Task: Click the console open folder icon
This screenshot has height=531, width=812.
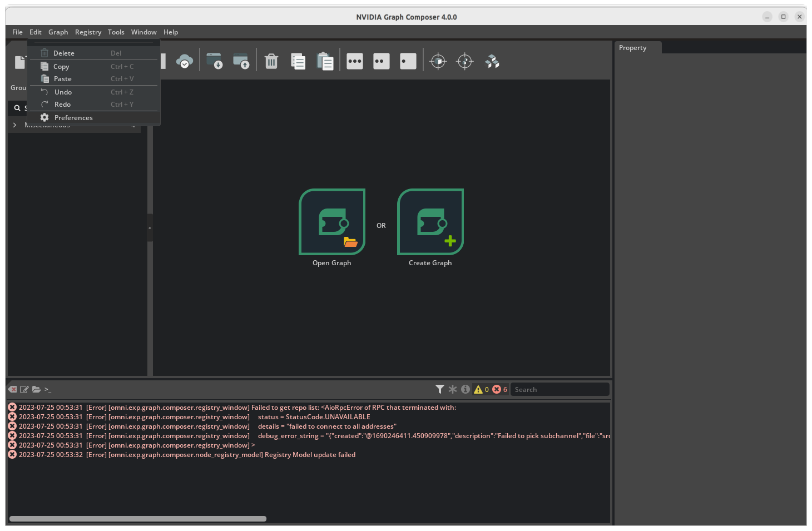Action: pos(36,389)
